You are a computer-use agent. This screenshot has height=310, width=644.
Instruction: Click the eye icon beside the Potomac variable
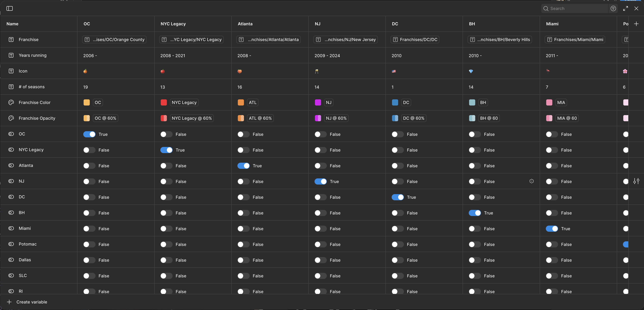[x=11, y=244]
